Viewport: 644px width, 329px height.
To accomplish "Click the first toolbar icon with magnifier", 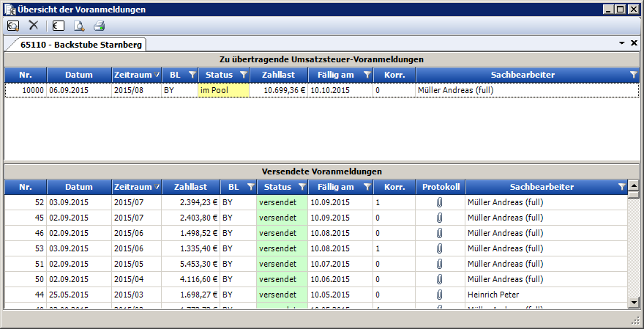I will click(12, 26).
